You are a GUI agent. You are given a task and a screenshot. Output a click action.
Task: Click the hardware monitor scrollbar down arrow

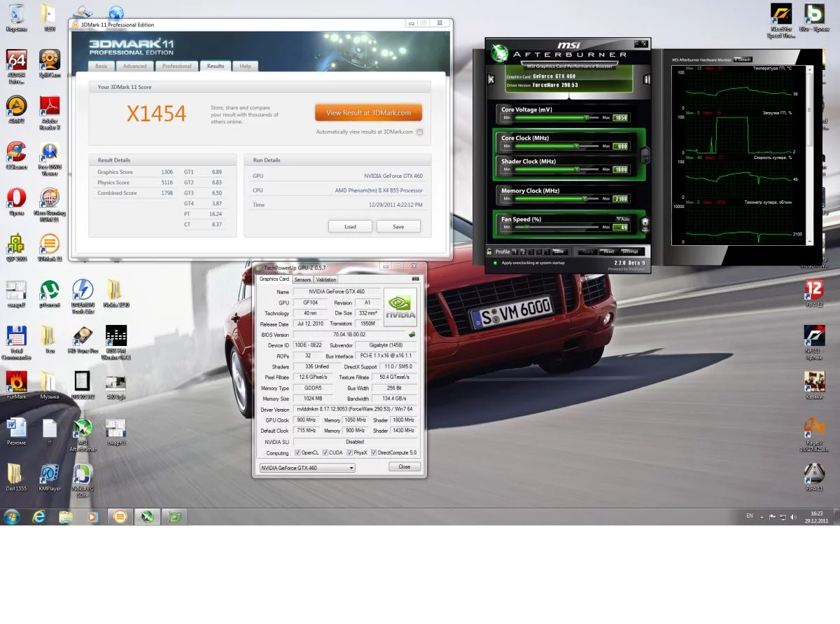point(811,242)
